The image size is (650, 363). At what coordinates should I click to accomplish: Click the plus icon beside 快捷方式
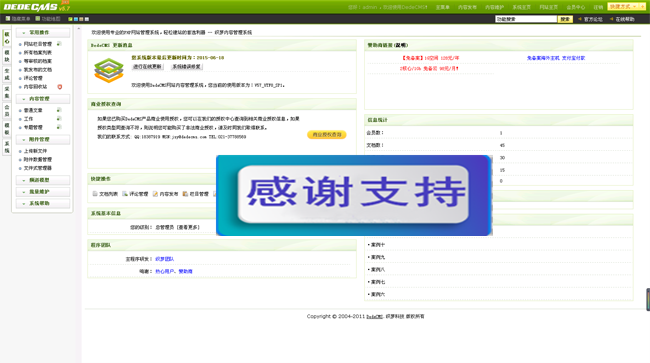coord(643,7)
